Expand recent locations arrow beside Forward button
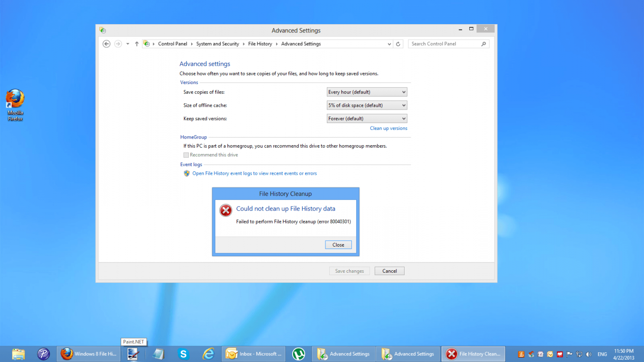Image resolution: width=644 pixels, height=362 pixels. [x=127, y=44]
